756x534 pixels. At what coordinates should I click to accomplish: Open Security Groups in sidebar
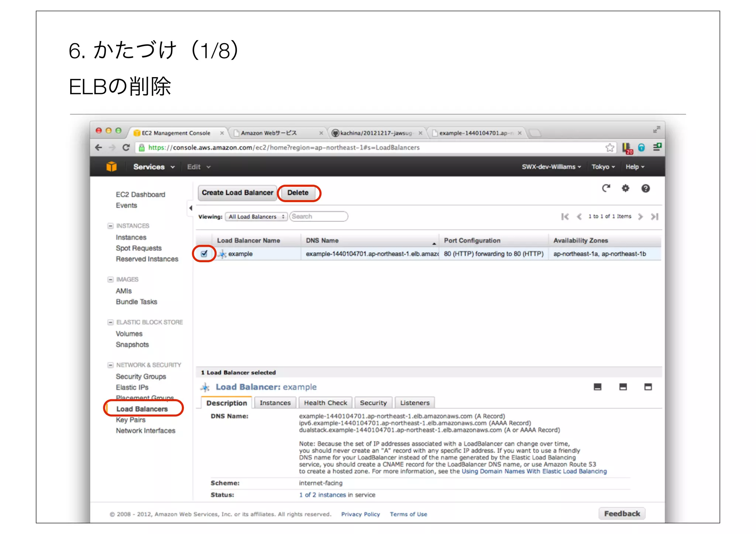(x=141, y=376)
